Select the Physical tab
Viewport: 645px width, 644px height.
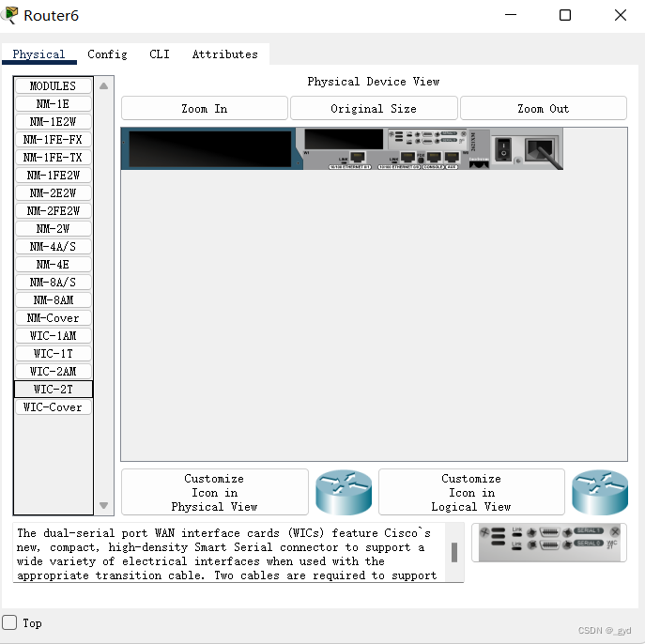(38, 54)
